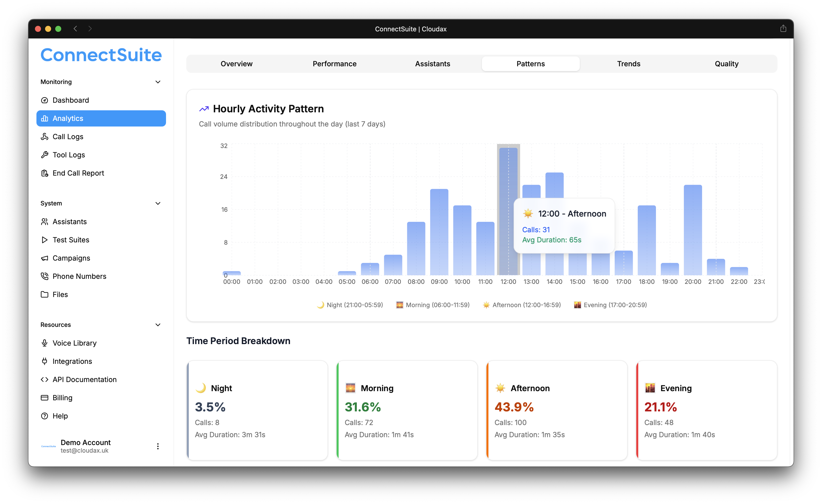Open the Campaigns megaphone icon
The width and height of the screenshot is (822, 504).
(45, 258)
